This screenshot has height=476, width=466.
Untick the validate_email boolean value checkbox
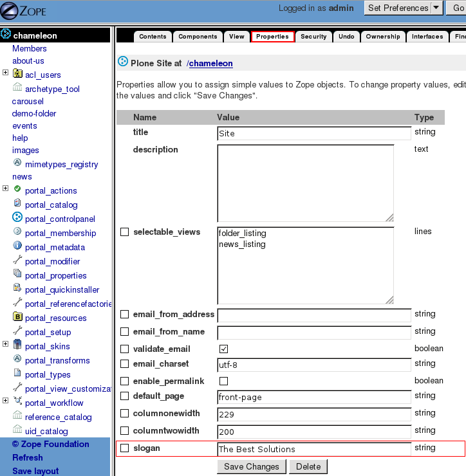tap(223, 349)
